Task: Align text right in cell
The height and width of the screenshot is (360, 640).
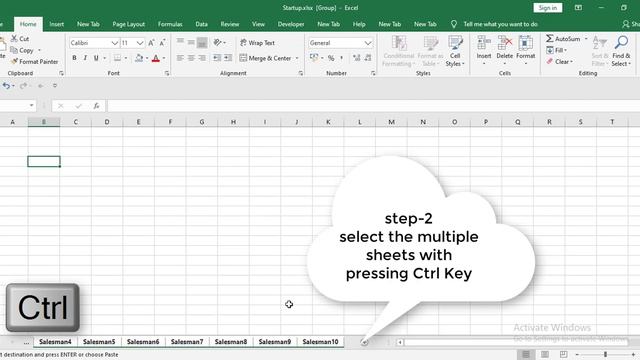Action: (202, 58)
